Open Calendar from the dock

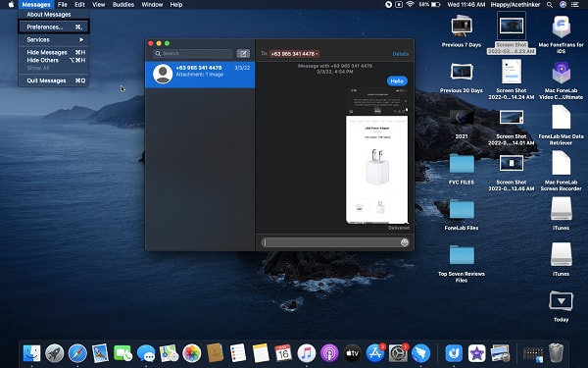pyautogui.click(x=283, y=353)
